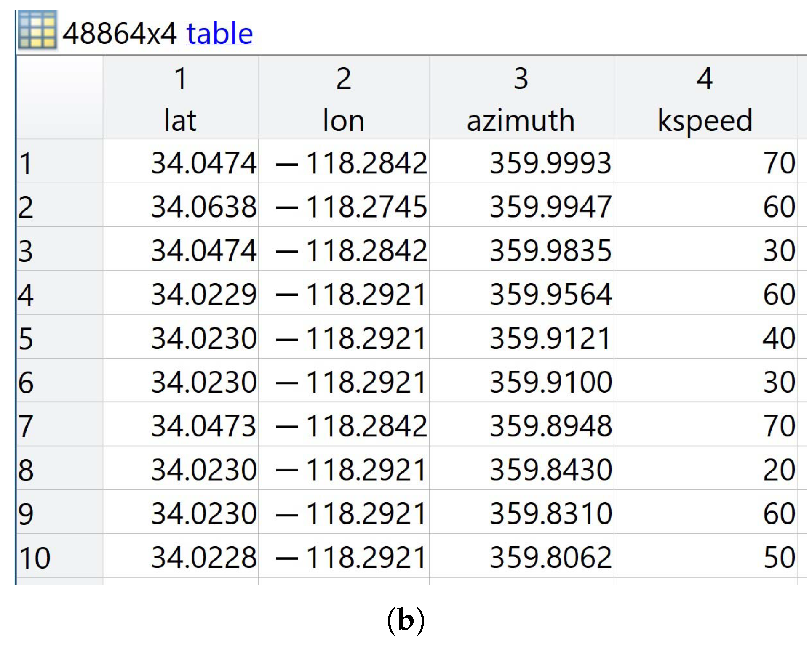Click the table grid icon

[x=37, y=30]
